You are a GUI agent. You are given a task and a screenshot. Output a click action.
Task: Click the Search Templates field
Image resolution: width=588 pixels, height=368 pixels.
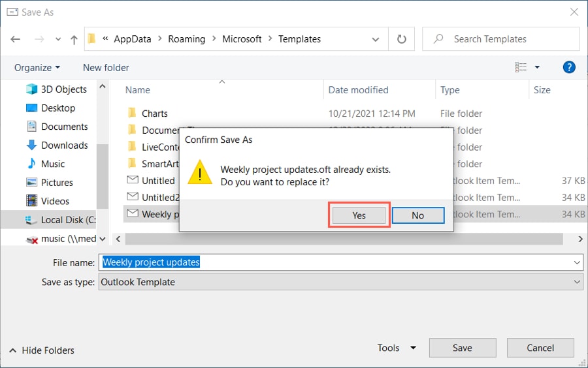click(500, 39)
